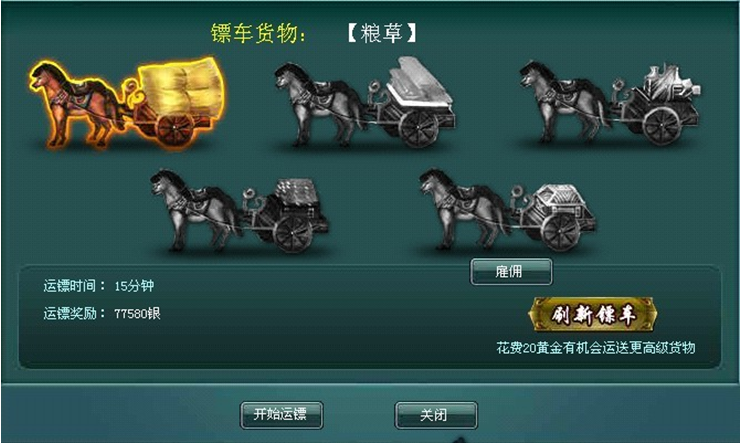
Task: Pick the grey weapons cargo cart
Action: (610, 102)
